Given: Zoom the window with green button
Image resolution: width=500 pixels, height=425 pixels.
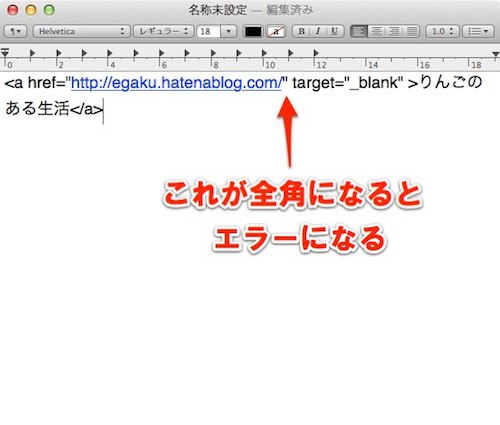Looking at the screenshot, I should (49, 10).
